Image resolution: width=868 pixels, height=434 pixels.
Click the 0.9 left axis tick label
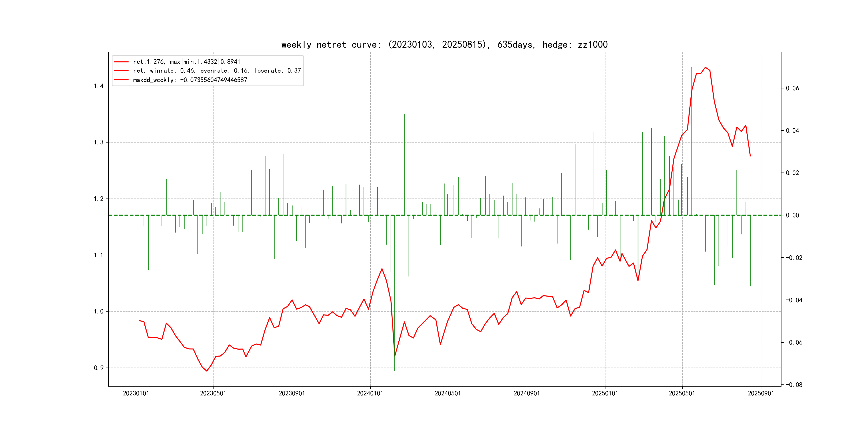(x=98, y=368)
